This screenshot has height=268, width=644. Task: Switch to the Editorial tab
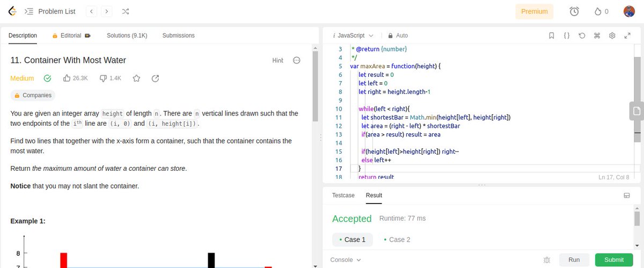pyautogui.click(x=71, y=35)
